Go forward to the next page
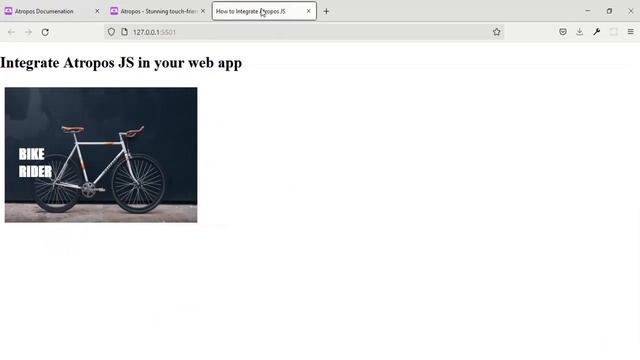The image size is (640, 360). 28,32
